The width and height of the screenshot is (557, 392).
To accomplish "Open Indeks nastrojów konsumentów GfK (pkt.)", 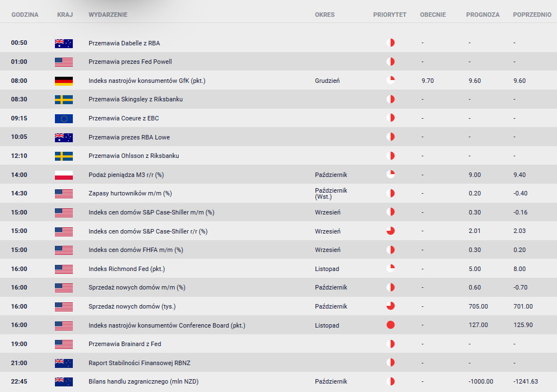I will (x=147, y=81).
